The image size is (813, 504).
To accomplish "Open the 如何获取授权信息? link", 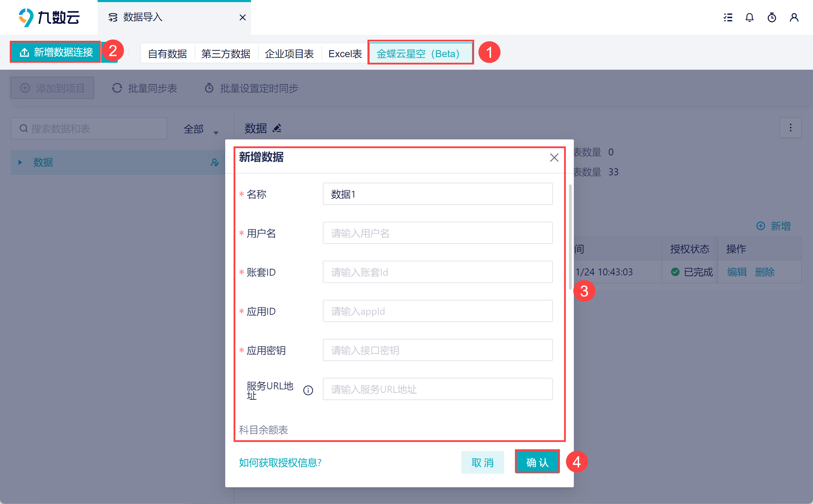I will click(x=280, y=463).
